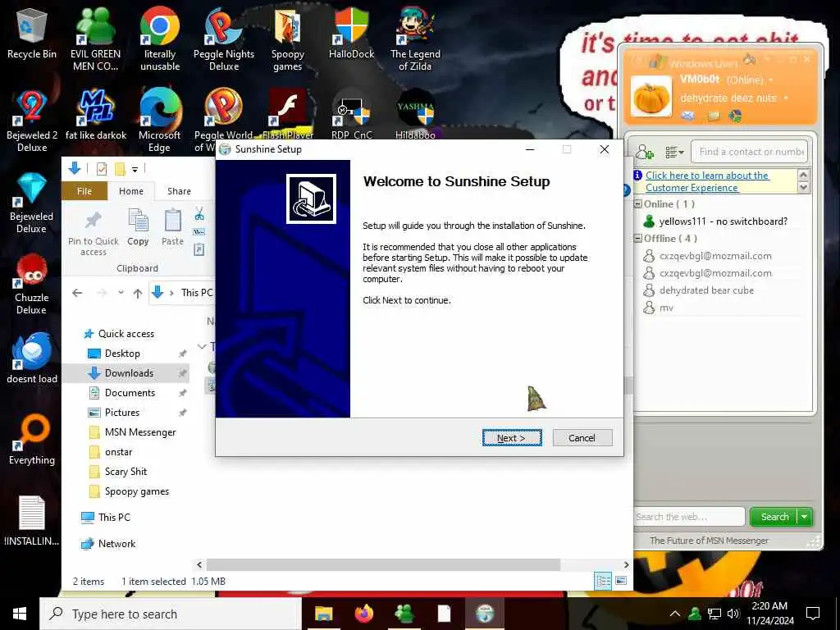Click the Add a contact icon in Messenger
This screenshot has width=840, height=630.
tap(645, 153)
